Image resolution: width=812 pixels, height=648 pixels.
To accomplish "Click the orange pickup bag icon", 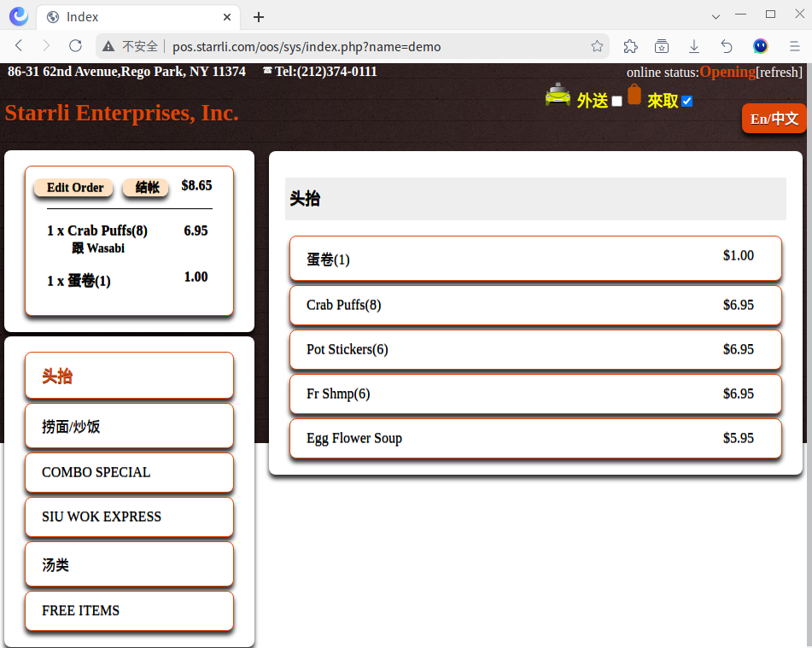I will coord(634,95).
